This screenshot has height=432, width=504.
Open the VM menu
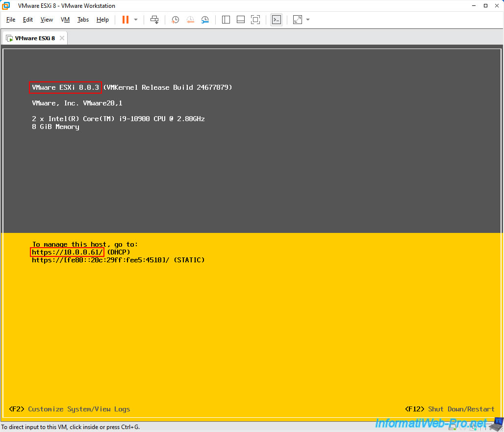pos(65,20)
